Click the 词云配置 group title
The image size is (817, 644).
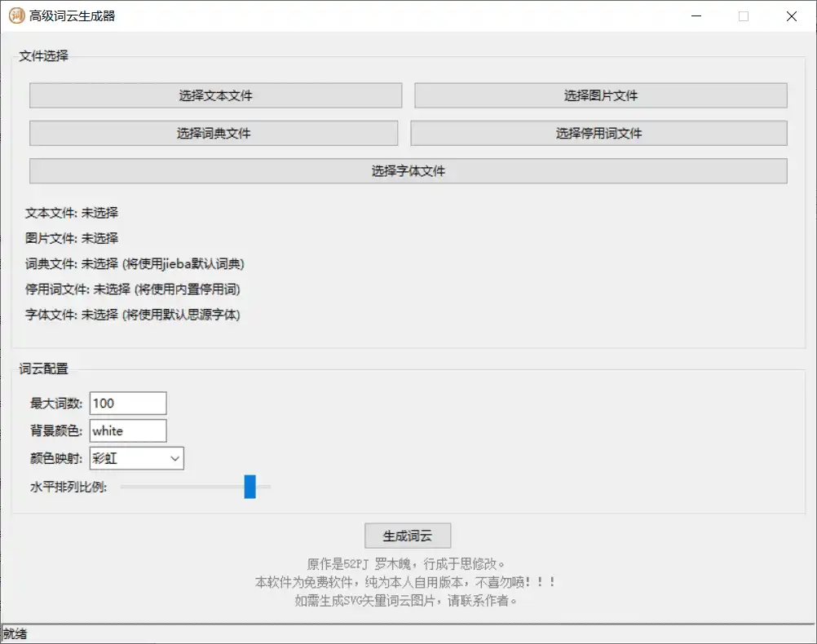44,369
